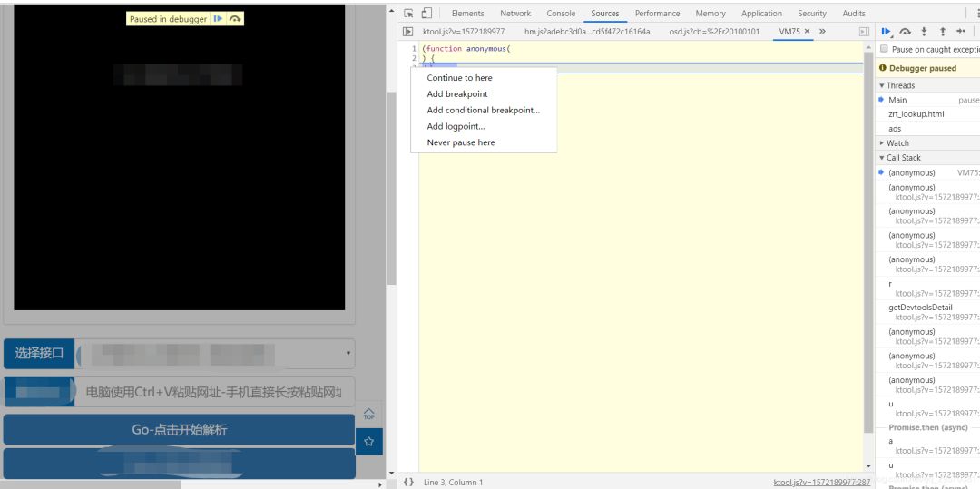980x489 pixels.
Task: Resume script execution in debugger toolbar
Action: (887, 32)
